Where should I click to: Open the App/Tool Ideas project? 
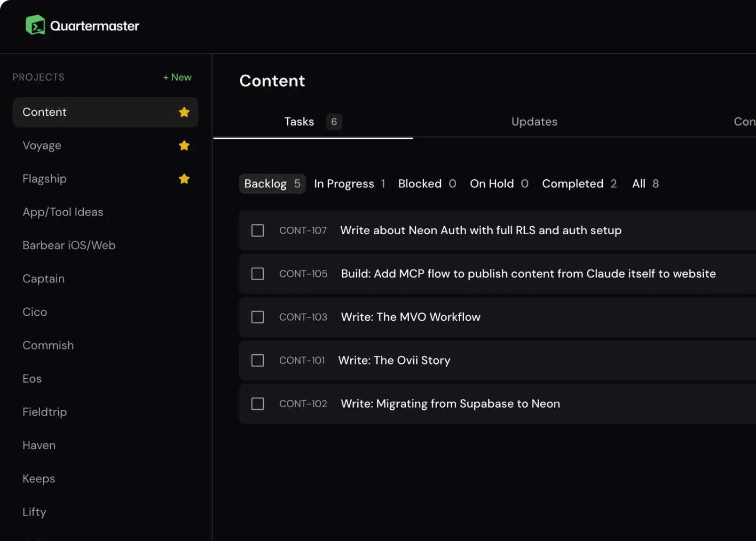tap(62, 212)
